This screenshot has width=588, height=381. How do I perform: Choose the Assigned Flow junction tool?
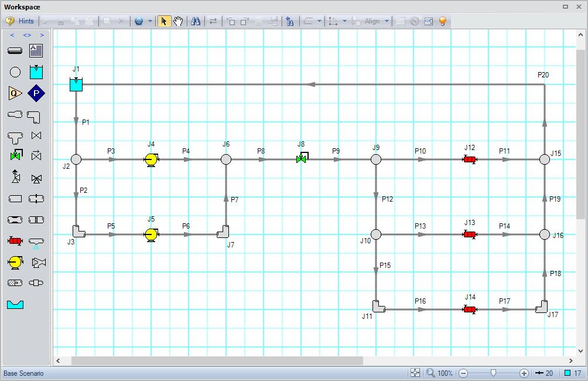15,93
